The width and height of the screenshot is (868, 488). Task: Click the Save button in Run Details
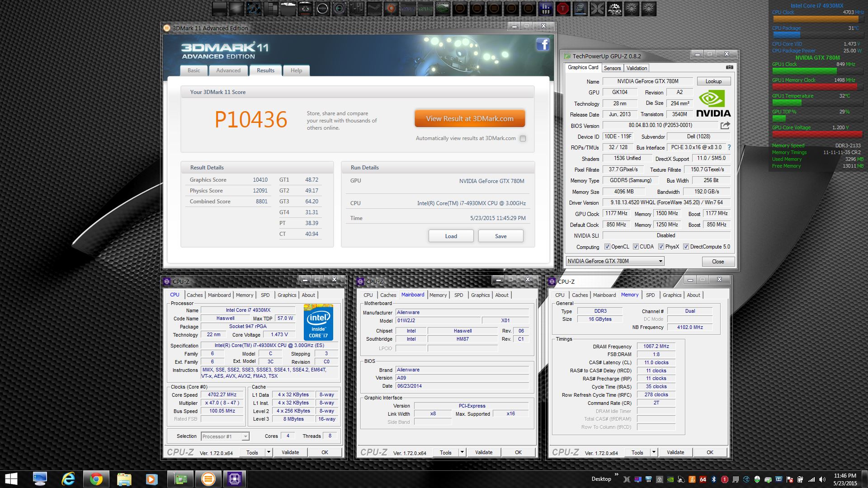pos(500,236)
